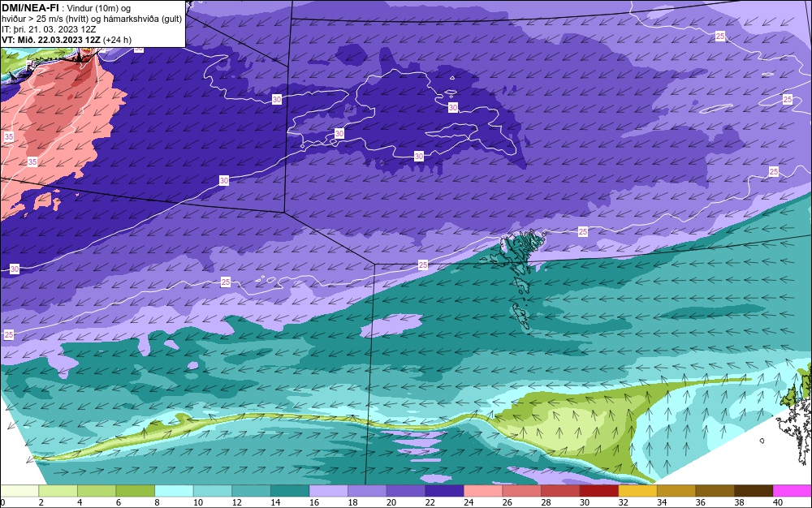This screenshot has height=508, width=812.
Task: Pick the 24–26 m/s pink legend swatch
Action: pos(482,491)
